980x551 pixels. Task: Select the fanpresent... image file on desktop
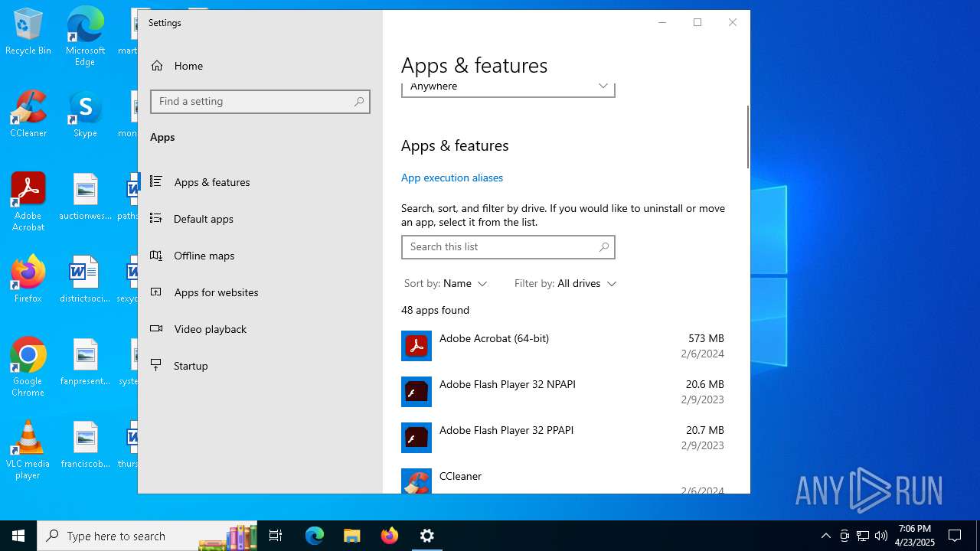click(x=85, y=362)
